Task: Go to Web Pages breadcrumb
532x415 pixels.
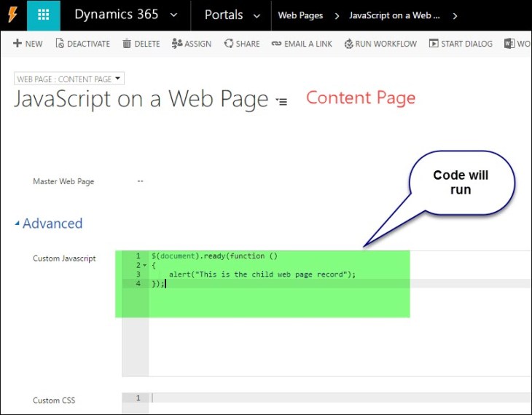Action: [300, 15]
